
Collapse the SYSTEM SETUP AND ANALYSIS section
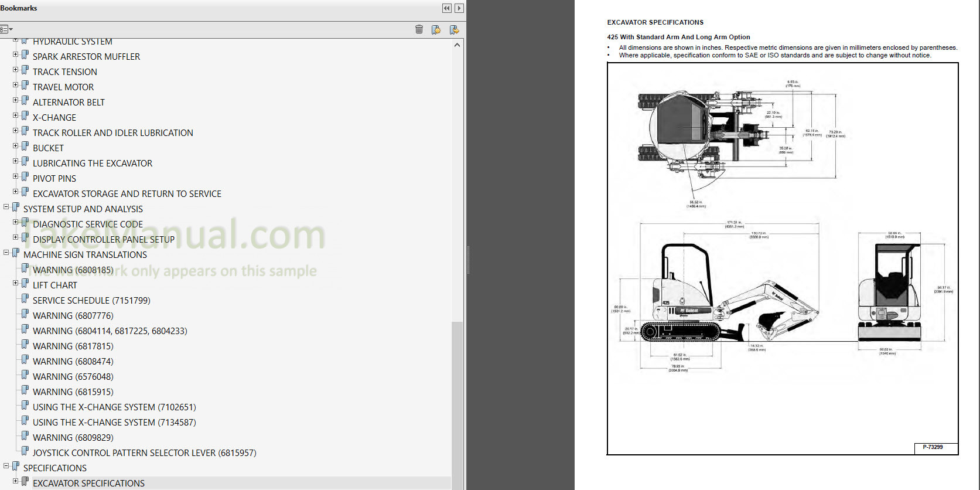click(6, 207)
